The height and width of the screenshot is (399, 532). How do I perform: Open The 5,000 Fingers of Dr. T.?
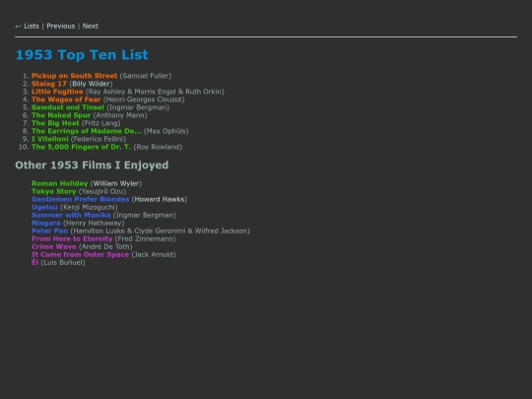pyautogui.click(x=81, y=147)
